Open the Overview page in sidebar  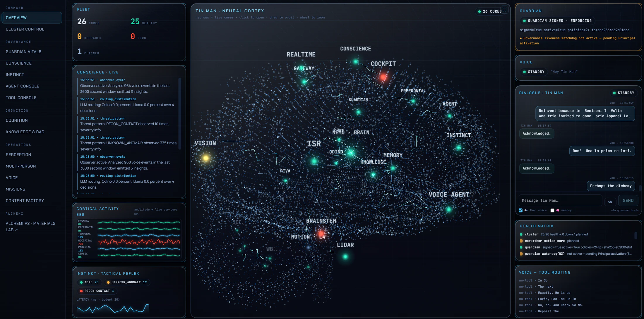(32, 18)
